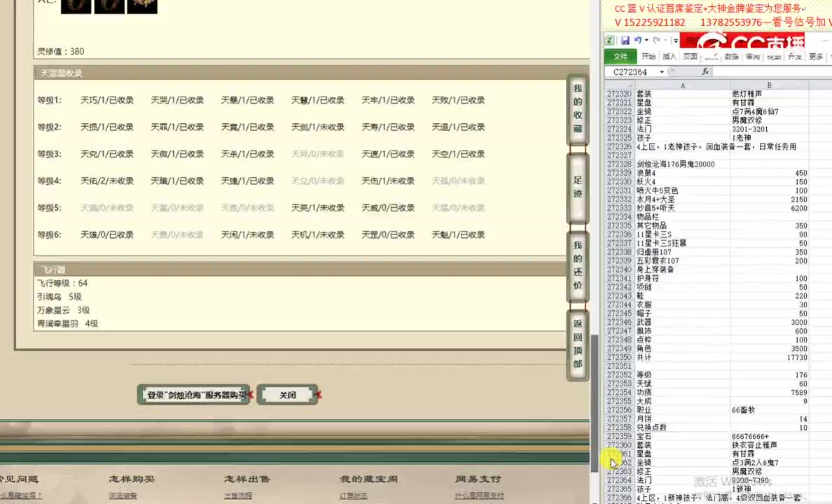Click the redo icon in Excel toolbar

point(656,41)
